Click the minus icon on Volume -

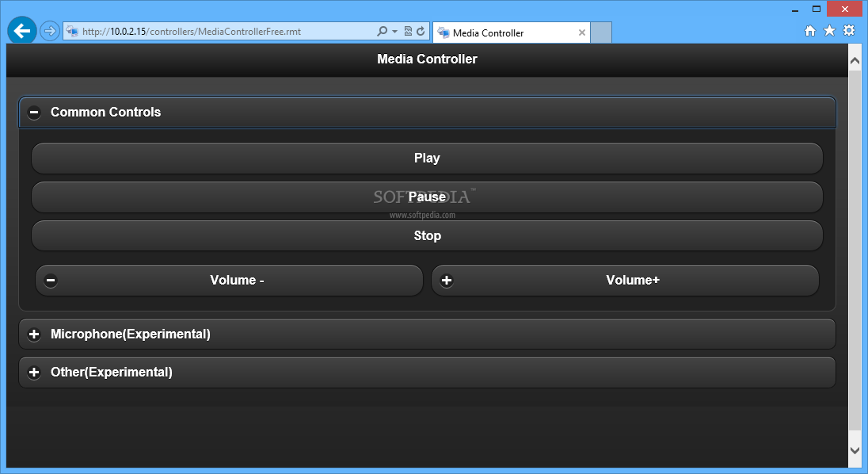51,280
